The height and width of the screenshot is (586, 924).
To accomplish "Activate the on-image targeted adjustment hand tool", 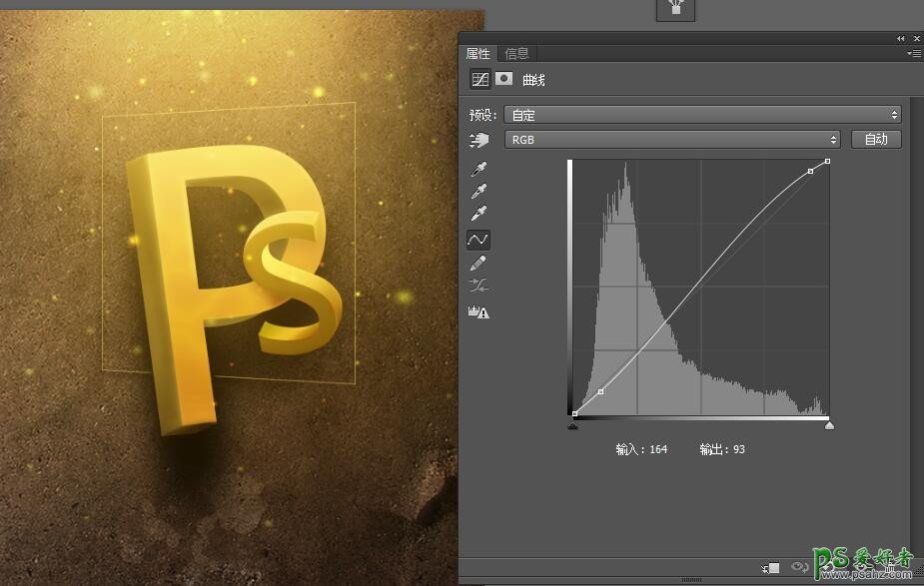I will pos(480,141).
